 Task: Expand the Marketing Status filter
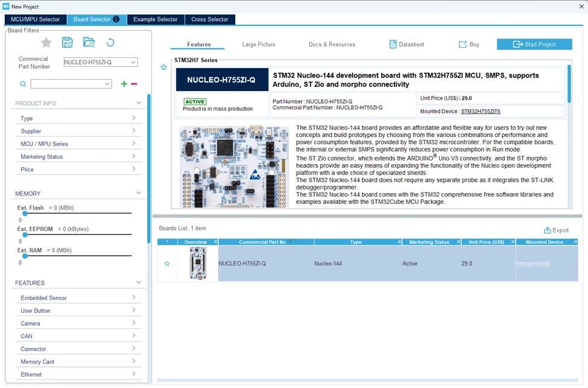pyautogui.click(x=134, y=156)
